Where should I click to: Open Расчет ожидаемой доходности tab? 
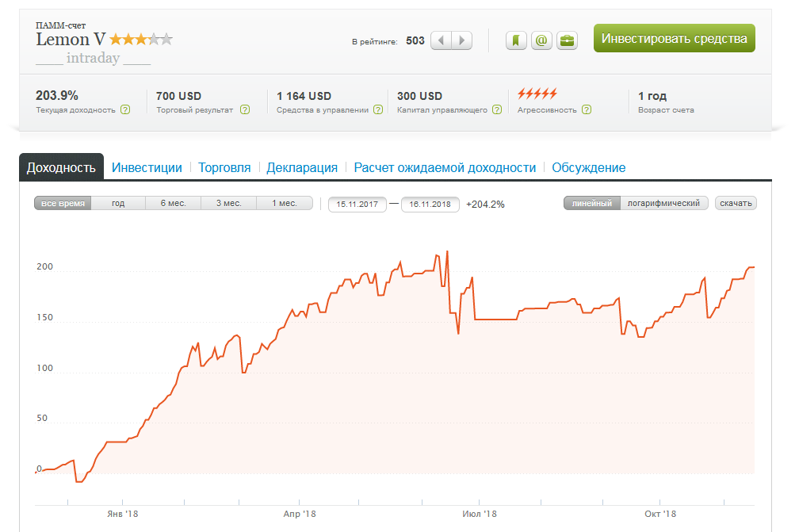[445, 167]
